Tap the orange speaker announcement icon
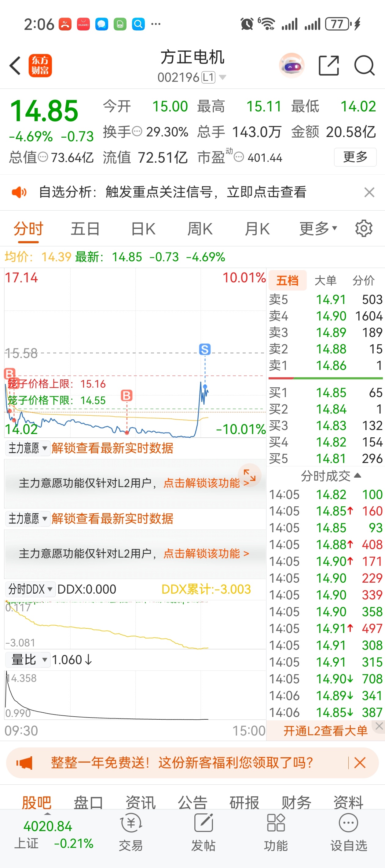Screen dimensions: 385x868 (x=19, y=192)
